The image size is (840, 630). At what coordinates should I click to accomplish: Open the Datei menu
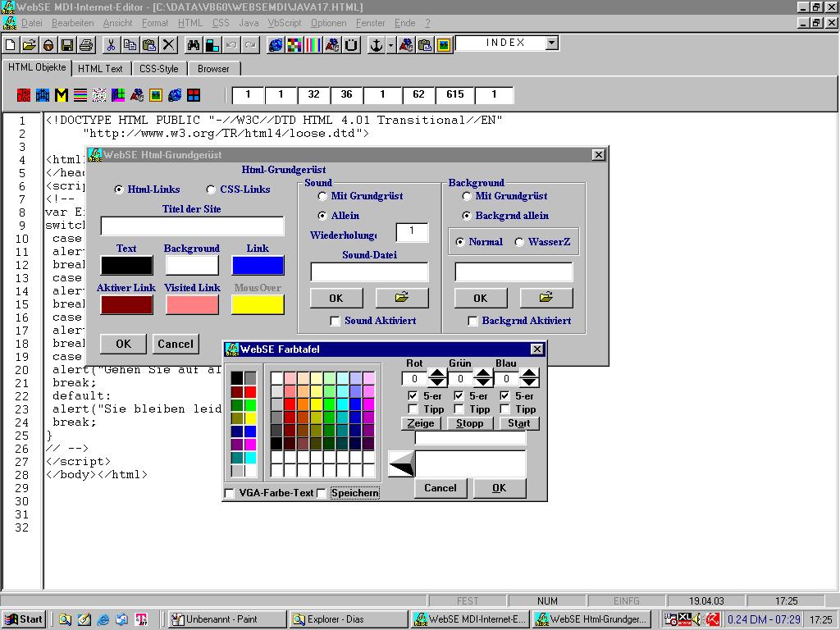(x=32, y=23)
